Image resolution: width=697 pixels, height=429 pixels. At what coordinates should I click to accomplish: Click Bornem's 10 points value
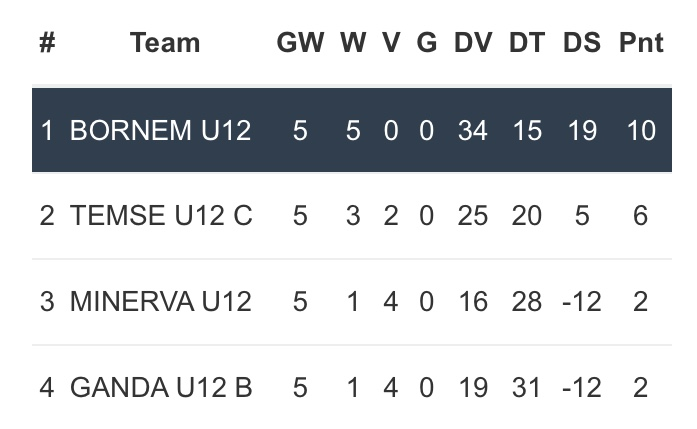tap(641, 130)
